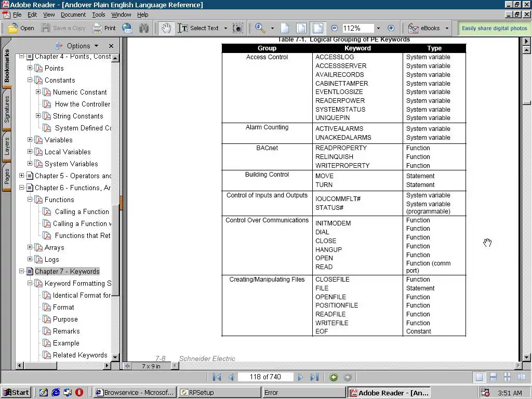Open the View menu
Viewport: 532px width, 399px height.
coord(49,15)
